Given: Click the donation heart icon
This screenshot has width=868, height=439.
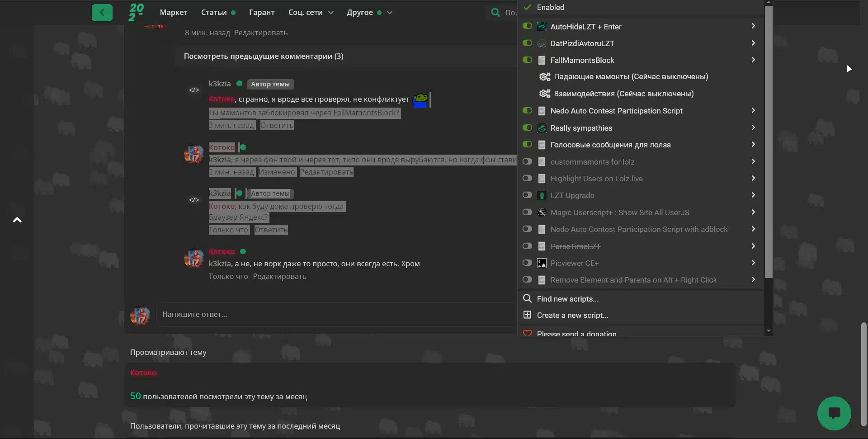Looking at the screenshot, I should pos(527,334).
